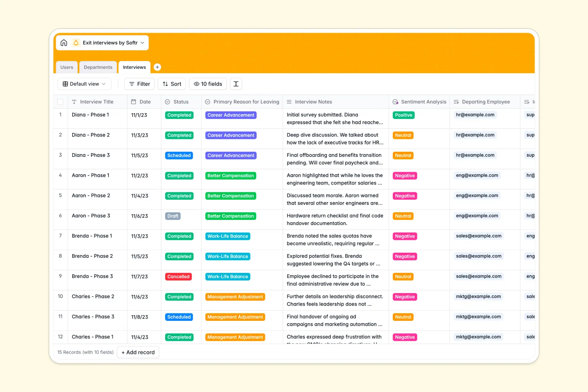Expand the Default view dropdown
The height and width of the screenshot is (392, 588).
(84, 84)
